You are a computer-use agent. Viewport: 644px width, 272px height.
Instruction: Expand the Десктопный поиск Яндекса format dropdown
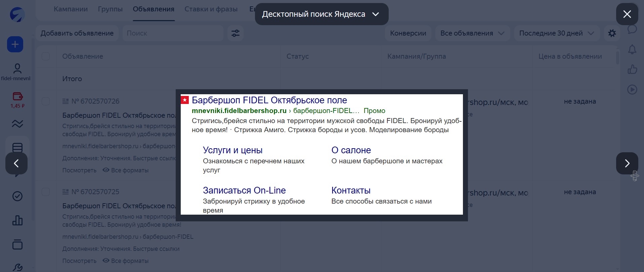tap(321, 14)
